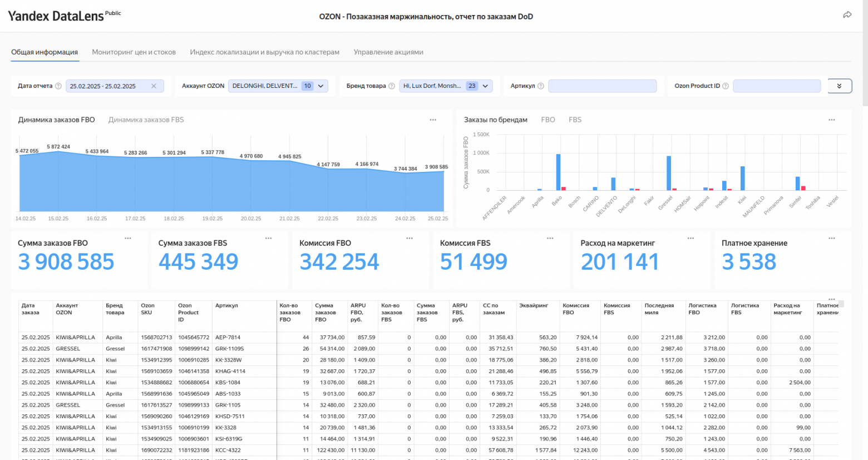Select the FBS tab in Заказы по брендам
This screenshot has height=460, width=868.
575,120
